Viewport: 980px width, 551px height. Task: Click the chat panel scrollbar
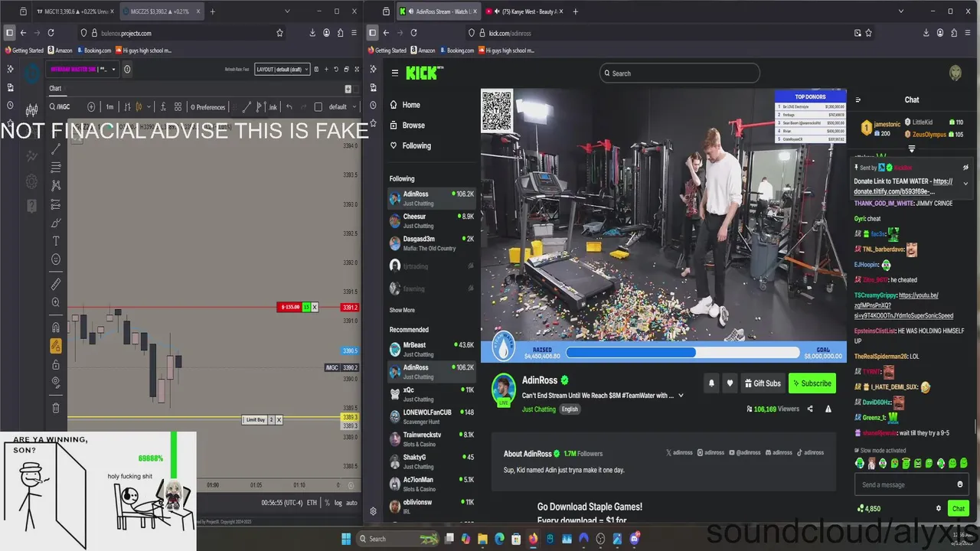coord(975,426)
